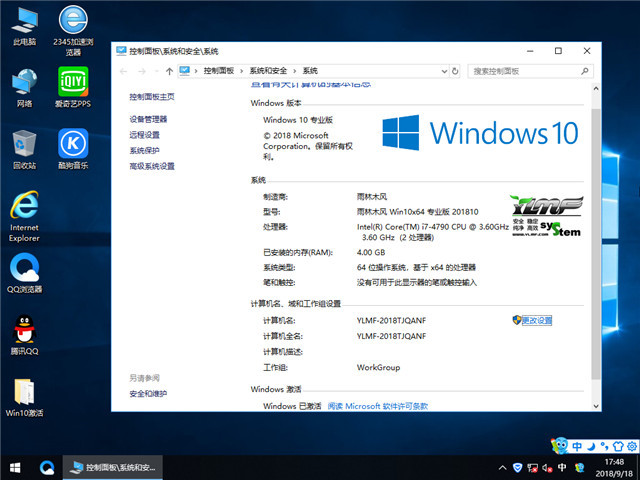Click the YLMF system logo image
The height and width of the screenshot is (480, 640).
(546, 216)
